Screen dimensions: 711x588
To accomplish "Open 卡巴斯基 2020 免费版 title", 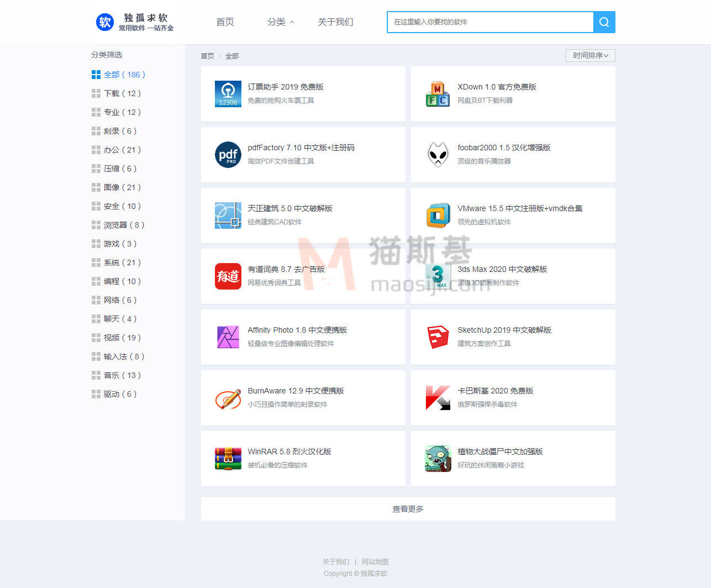I will pyautogui.click(x=496, y=391).
